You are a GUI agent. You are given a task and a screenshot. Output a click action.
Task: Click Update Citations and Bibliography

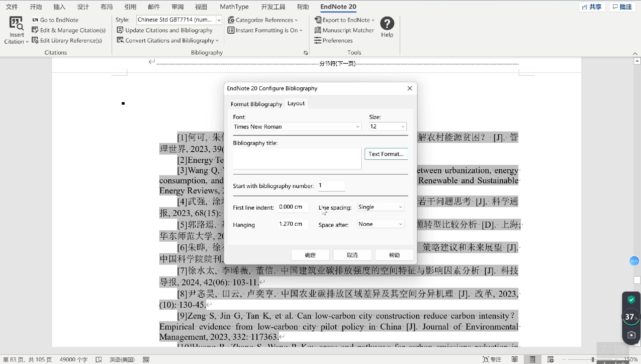point(165,30)
